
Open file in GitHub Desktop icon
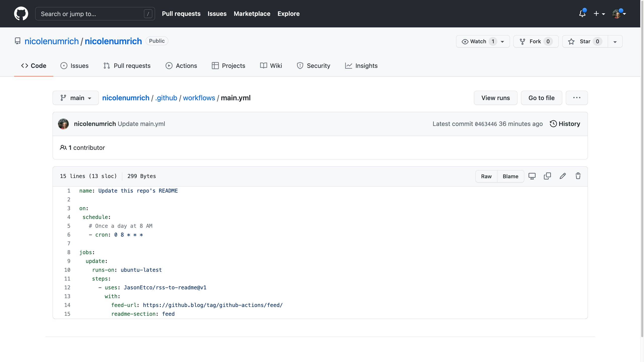coord(532,176)
